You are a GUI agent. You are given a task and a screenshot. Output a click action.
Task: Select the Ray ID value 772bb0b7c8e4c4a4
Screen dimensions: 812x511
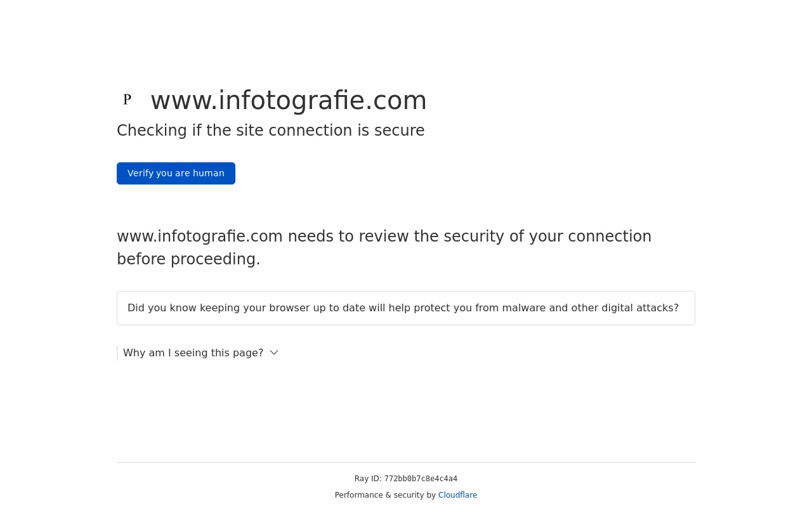(421, 479)
